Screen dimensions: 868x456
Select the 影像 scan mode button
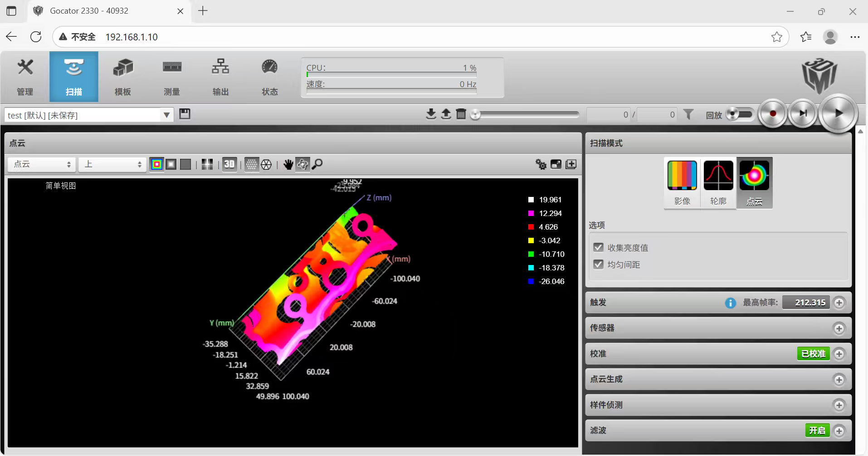pos(682,182)
